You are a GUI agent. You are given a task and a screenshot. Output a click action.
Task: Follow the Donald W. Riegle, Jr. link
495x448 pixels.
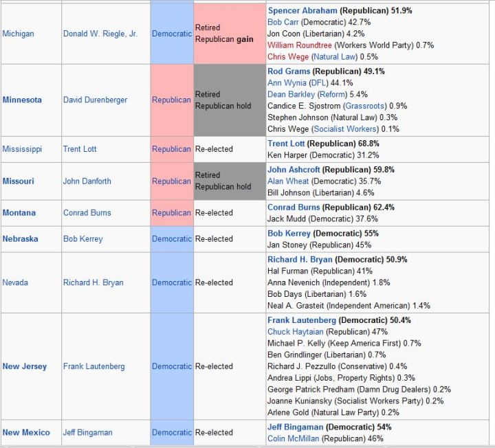100,34
